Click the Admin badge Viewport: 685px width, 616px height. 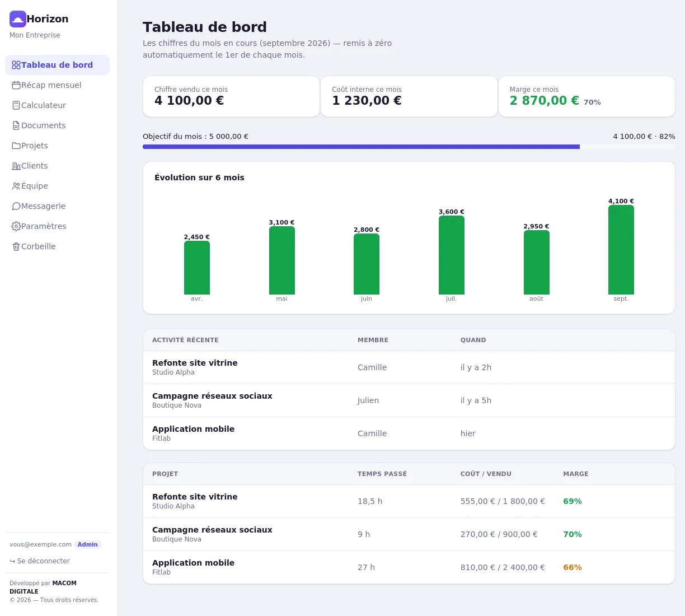point(87,544)
